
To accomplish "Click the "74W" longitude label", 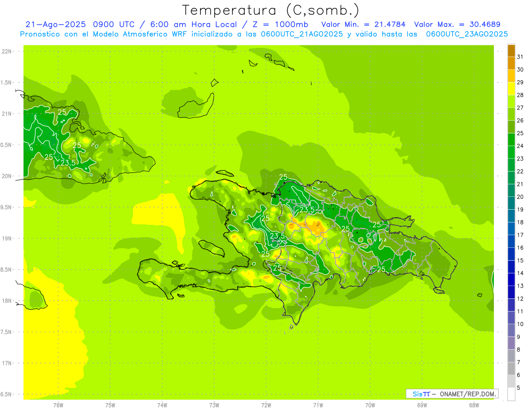I will pos(162,405).
